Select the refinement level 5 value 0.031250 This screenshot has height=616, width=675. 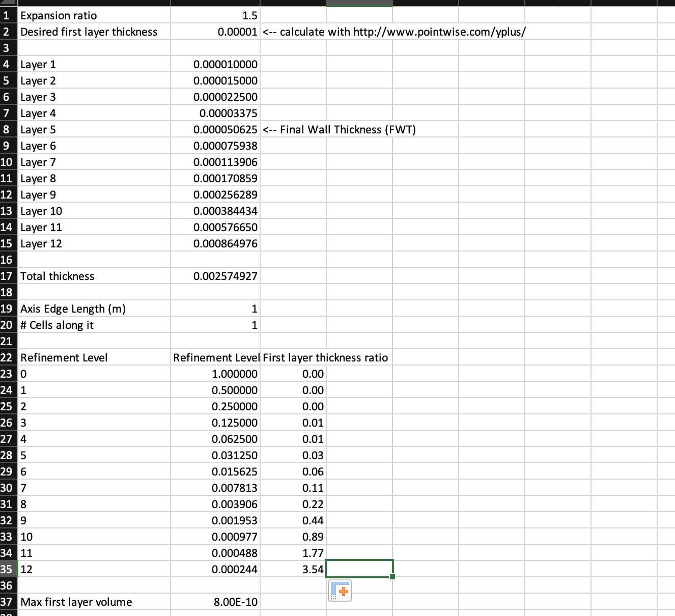pos(215,456)
